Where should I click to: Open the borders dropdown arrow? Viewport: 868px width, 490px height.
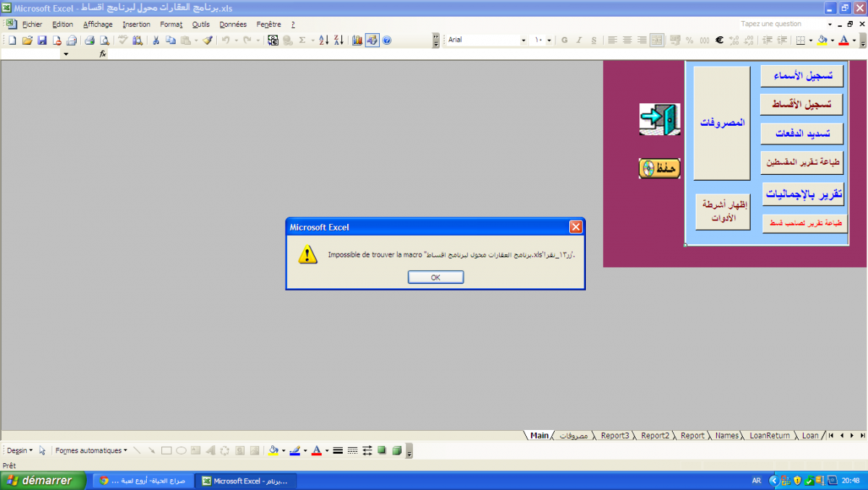click(x=811, y=40)
